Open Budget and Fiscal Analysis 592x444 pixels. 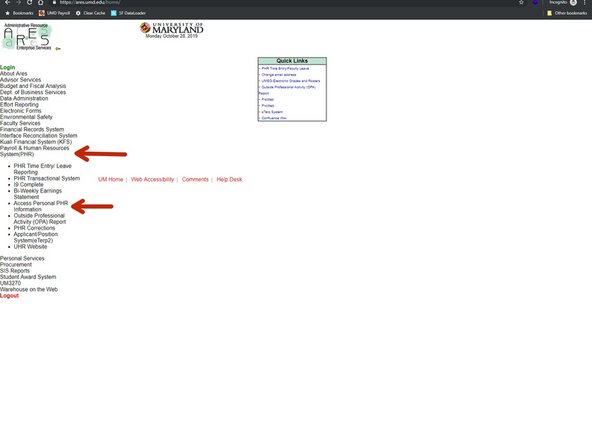(x=33, y=86)
